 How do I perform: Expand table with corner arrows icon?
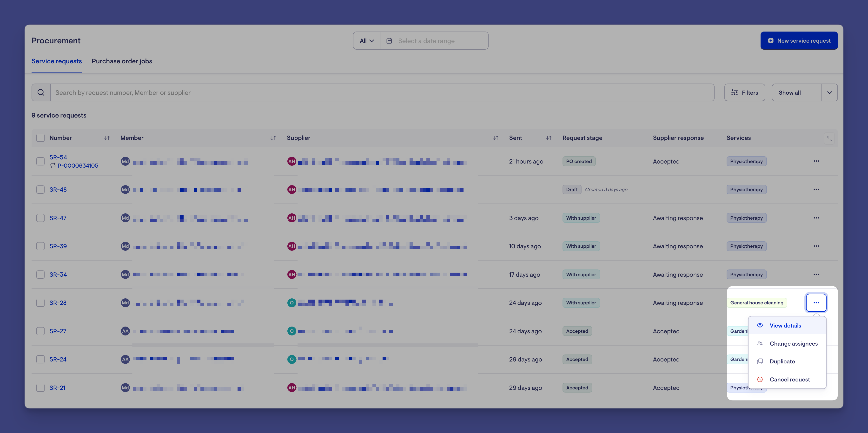pyautogui.click(x=829, y=138)
